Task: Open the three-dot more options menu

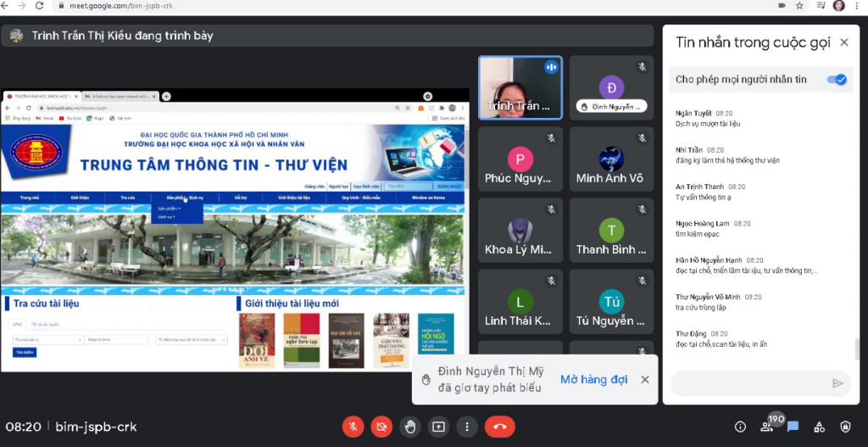Action: pyautogui.click(x=467, y=427)
